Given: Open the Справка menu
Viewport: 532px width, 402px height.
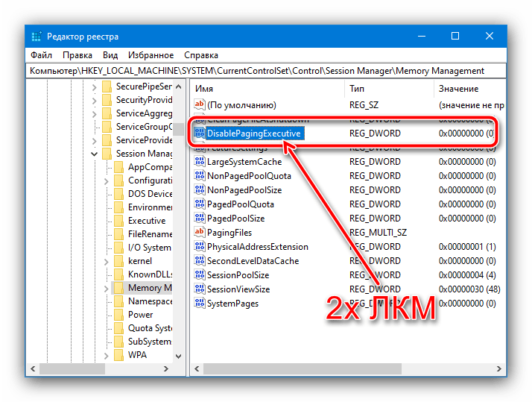Looking at the screenshot, I should click(201, 55).
